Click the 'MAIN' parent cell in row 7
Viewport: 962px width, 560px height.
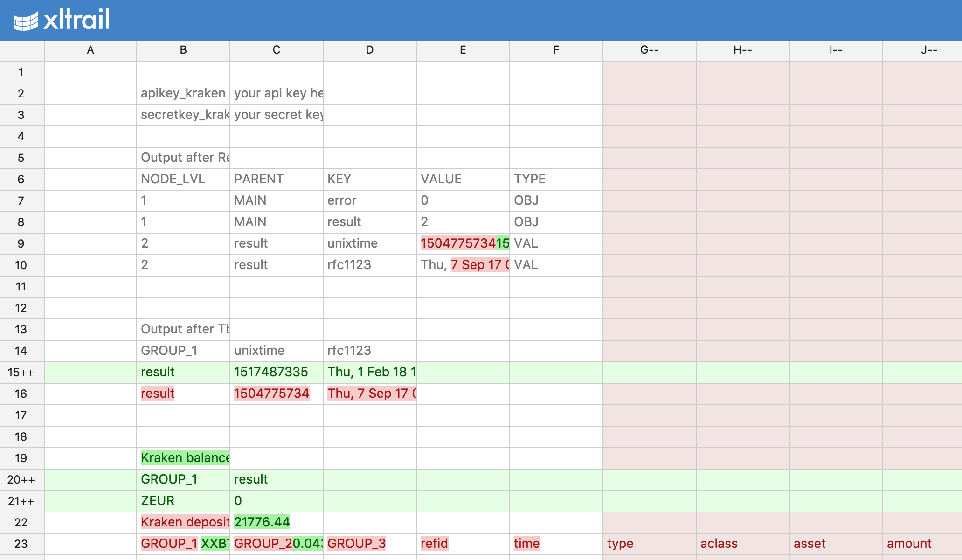pos(277,201)
